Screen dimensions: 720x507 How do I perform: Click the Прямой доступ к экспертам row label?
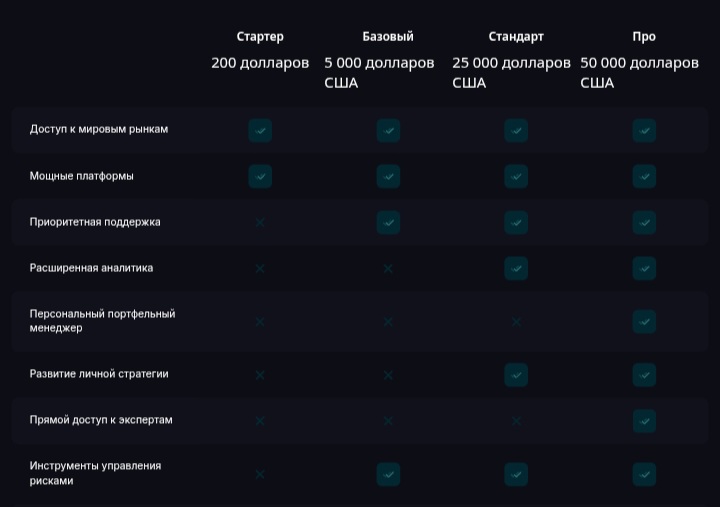(x=101, y=420)
